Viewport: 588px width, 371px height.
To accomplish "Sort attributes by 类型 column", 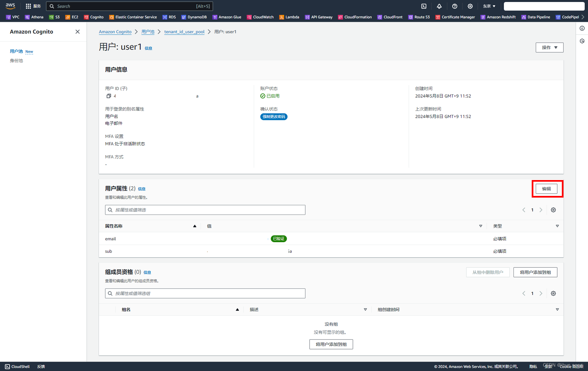I will coord(557,226).
